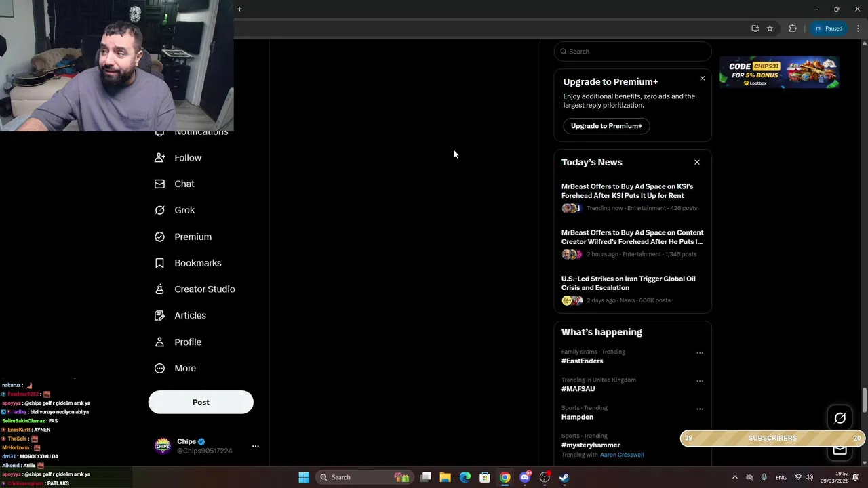Click the microphone tray icon
Image resolution: width=868 pixels, height=488 pixels.
pos(764,477)
